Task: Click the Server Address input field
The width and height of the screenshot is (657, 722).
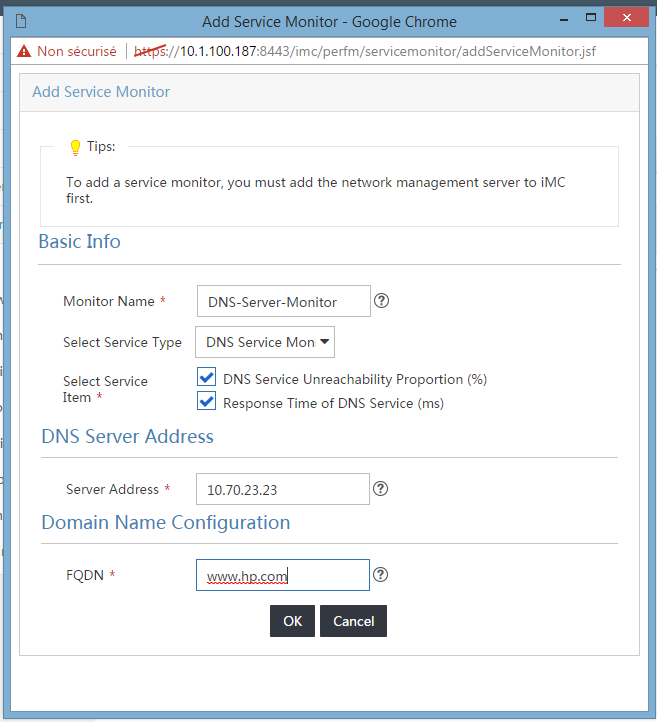Action: pos(283,489)
